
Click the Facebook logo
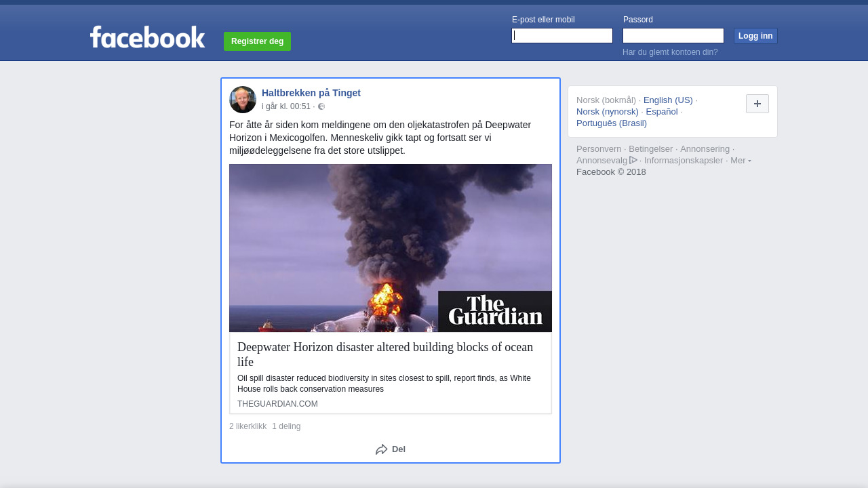147,37
